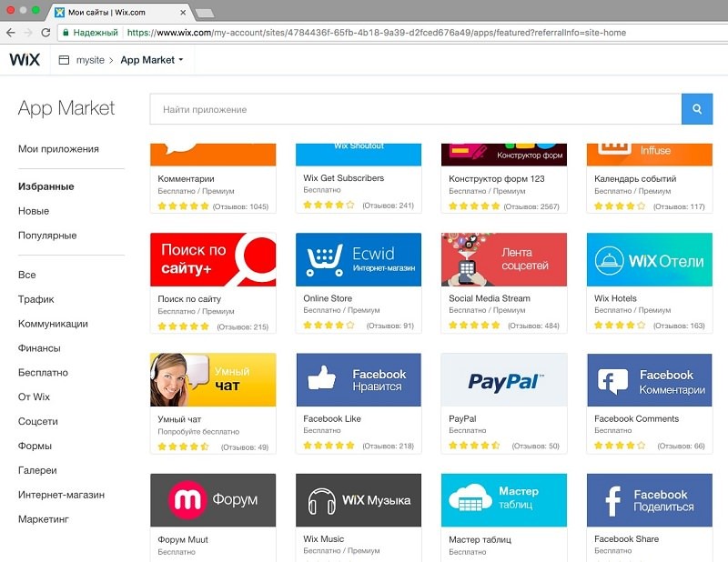Filter apps by Интернет-магазин category
The height and width of the screenshot is (562, 728).
coord(61,495)
